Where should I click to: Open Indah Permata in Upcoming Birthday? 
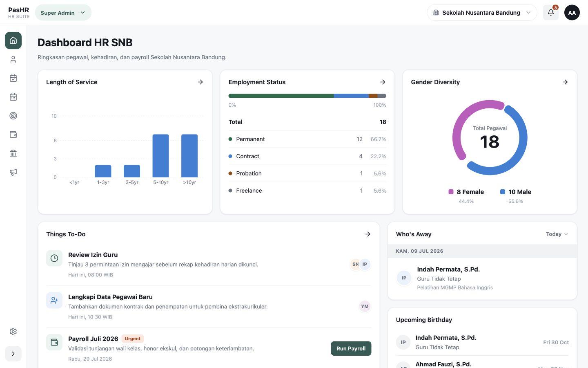[x=482, y=342]
